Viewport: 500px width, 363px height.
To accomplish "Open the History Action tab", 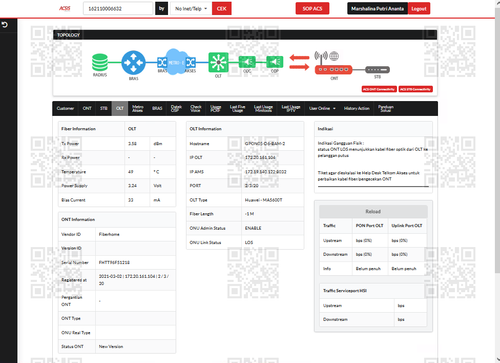I will (357, 108).
